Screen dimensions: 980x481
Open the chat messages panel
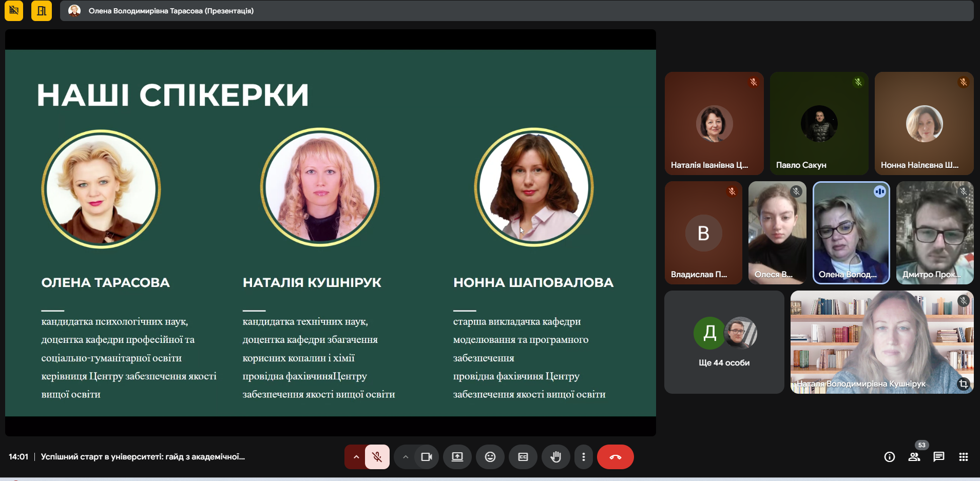pos(938,457)
